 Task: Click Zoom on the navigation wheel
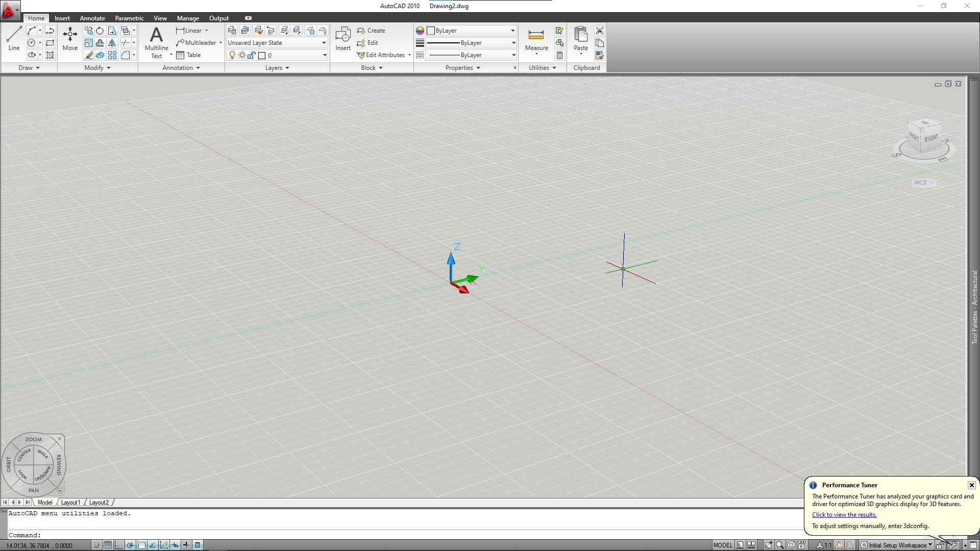coord(34,439)
